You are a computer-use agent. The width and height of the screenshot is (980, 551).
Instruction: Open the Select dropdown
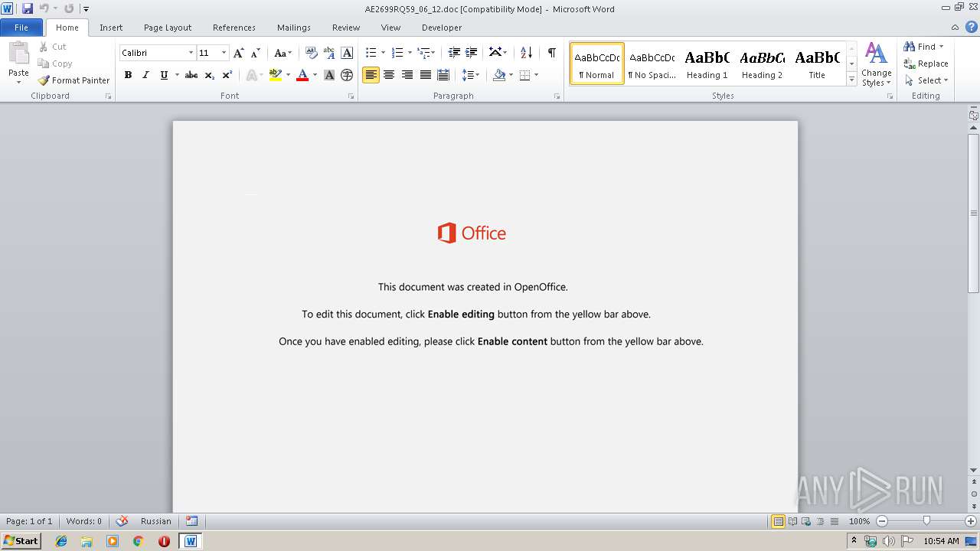[926, 80]
